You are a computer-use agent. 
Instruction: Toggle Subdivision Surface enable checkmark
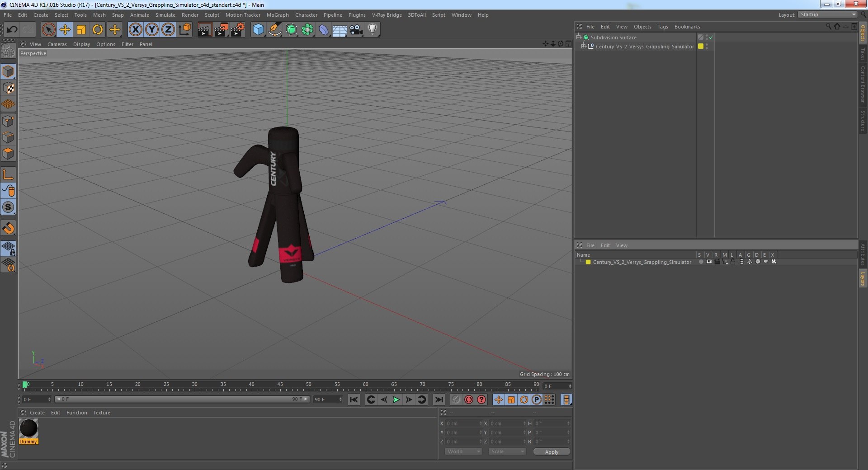(x=711, y=38)
